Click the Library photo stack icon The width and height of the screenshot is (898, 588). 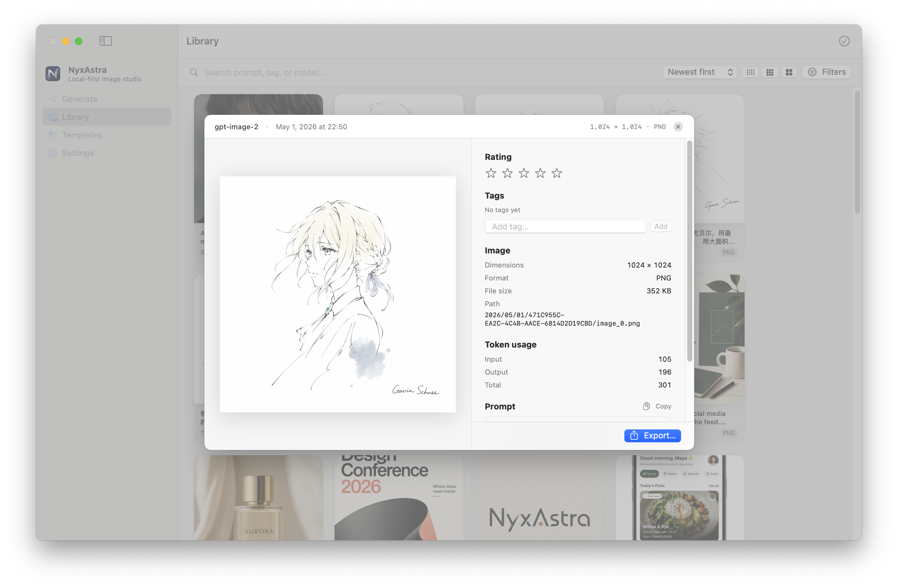(53, 117)
